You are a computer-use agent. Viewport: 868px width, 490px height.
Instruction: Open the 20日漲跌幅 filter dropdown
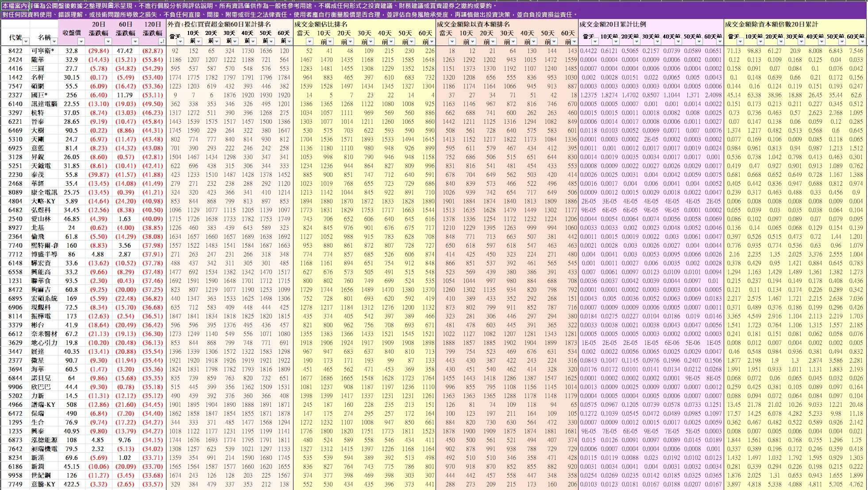(x=108, y=41)
